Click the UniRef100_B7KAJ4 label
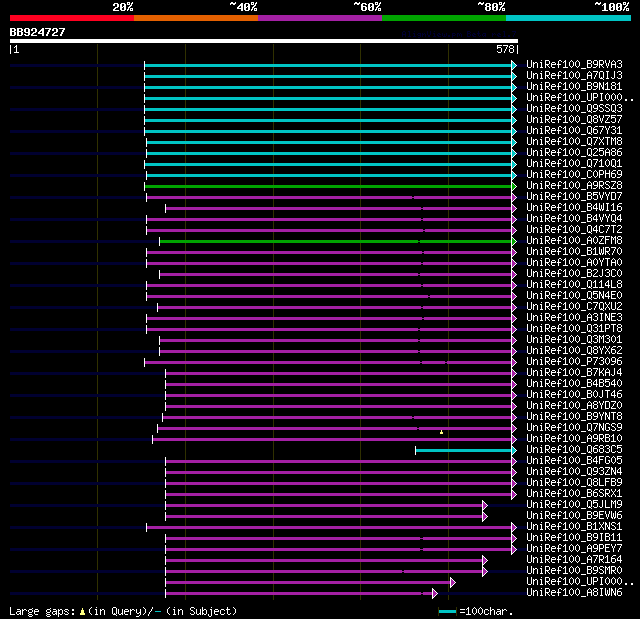Screen dimensions: 640x619 click(574, 373)
